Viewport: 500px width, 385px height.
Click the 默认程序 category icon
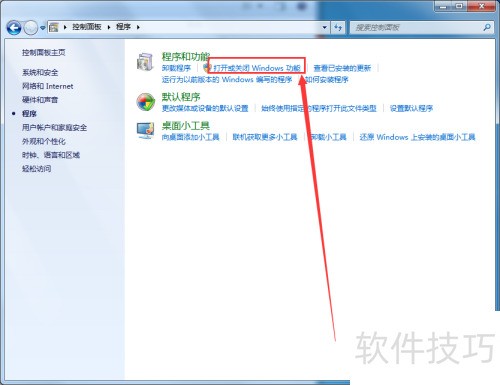pyautogui.click(x=146, y=102)
